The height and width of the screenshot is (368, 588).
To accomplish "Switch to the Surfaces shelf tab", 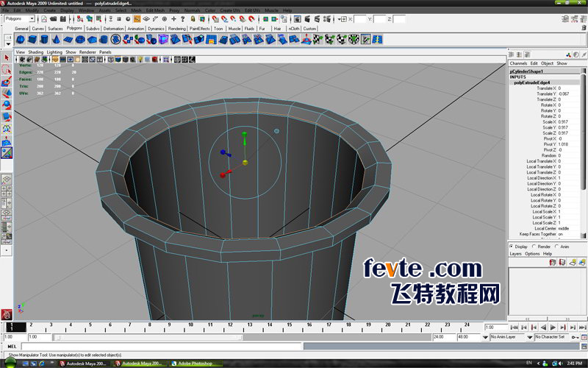I will (x=55, y=29).
